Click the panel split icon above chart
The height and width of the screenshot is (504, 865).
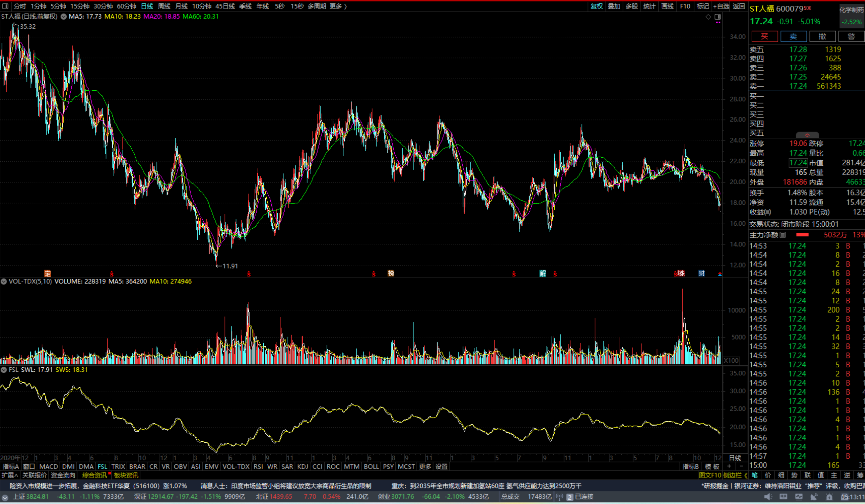tap(717, 17)
